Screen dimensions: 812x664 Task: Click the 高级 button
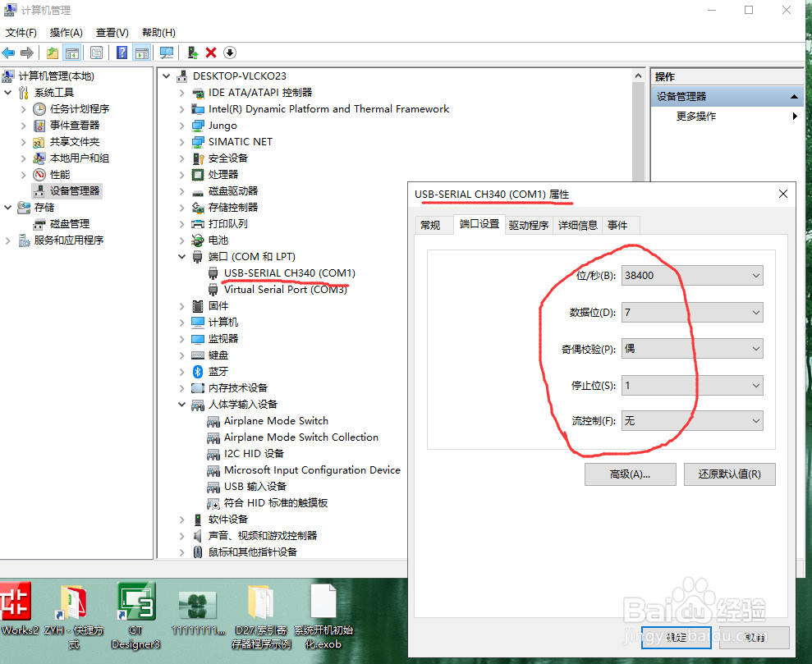(630, 474)
